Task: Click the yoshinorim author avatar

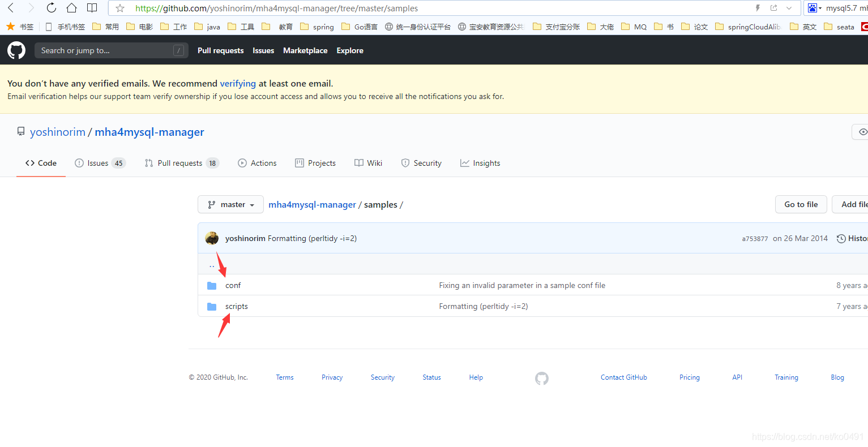Action: 212,238
